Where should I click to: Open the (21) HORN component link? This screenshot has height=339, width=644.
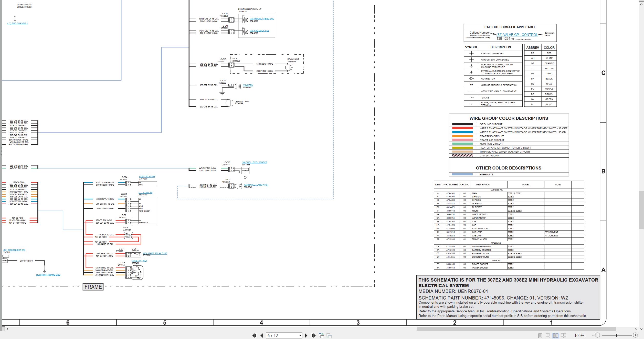click(x=248, y=85)
